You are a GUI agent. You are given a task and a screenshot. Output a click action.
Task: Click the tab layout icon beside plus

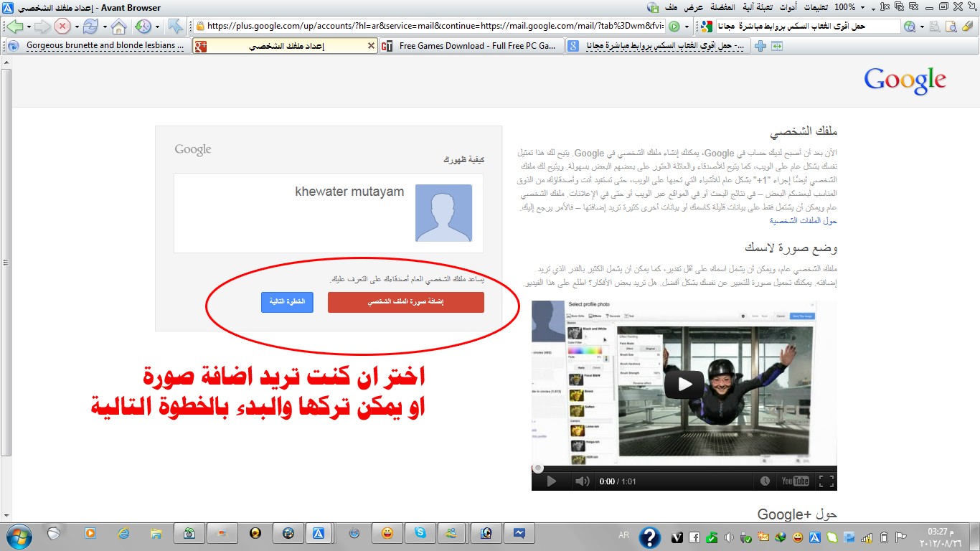tap(776, 46)
